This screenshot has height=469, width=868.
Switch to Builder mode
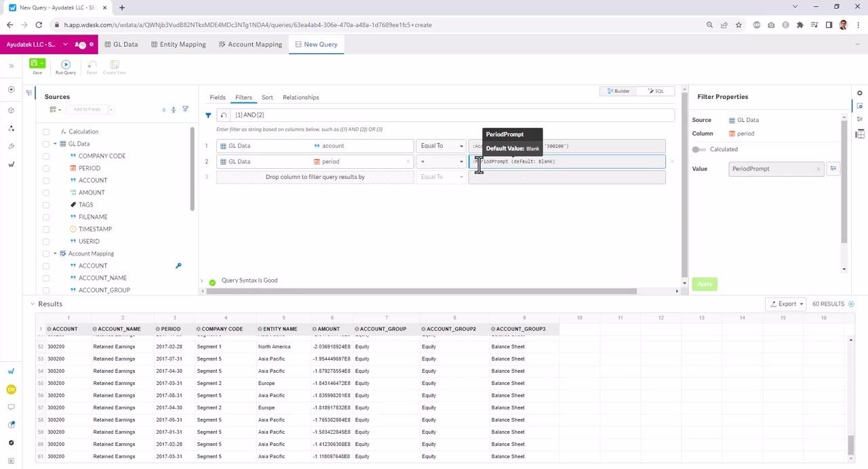618,91
